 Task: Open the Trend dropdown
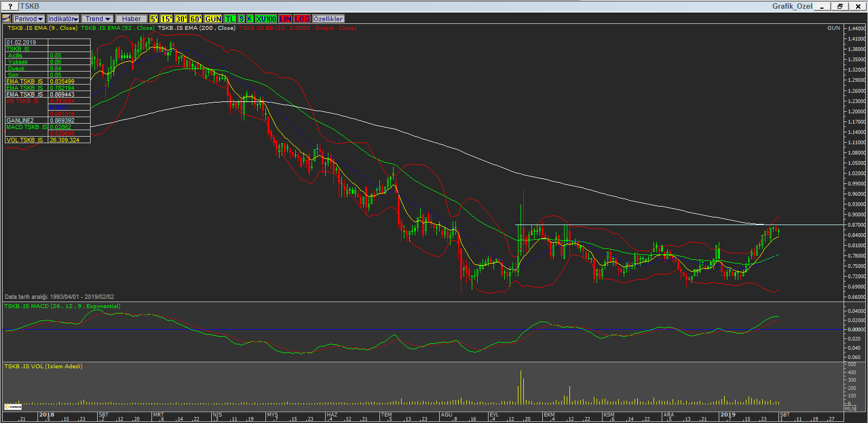98,18
